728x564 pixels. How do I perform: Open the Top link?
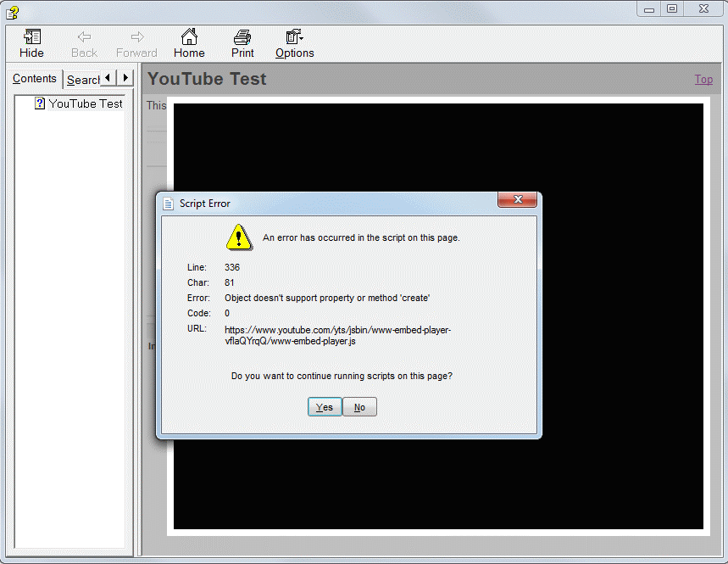(x=703, y=79)
